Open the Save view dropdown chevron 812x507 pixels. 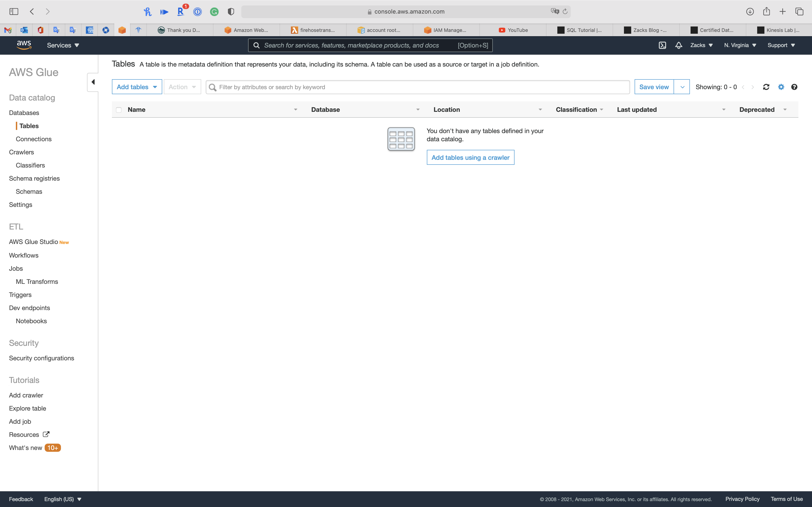(682, 87)
